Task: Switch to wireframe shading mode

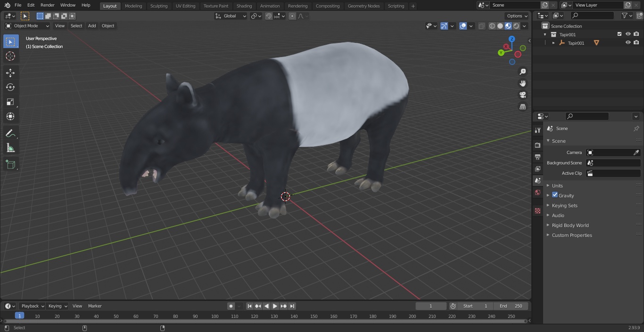Action: click(x=492, y=26)
